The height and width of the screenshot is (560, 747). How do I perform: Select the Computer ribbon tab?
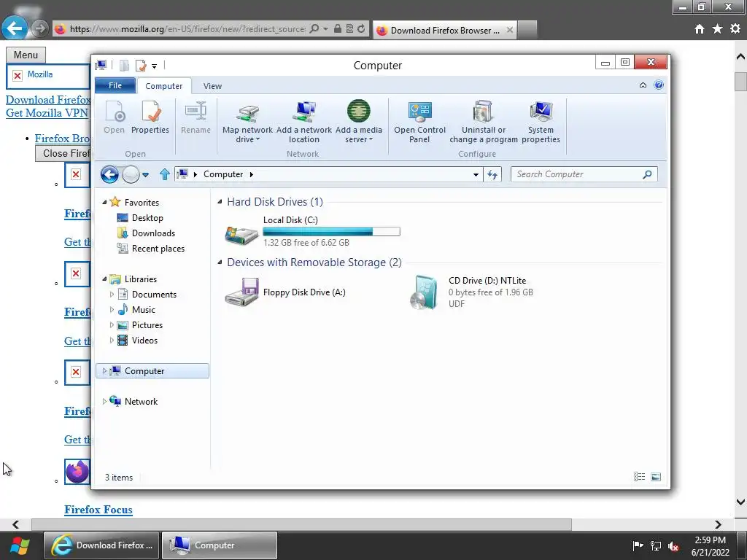click(164, 86)
